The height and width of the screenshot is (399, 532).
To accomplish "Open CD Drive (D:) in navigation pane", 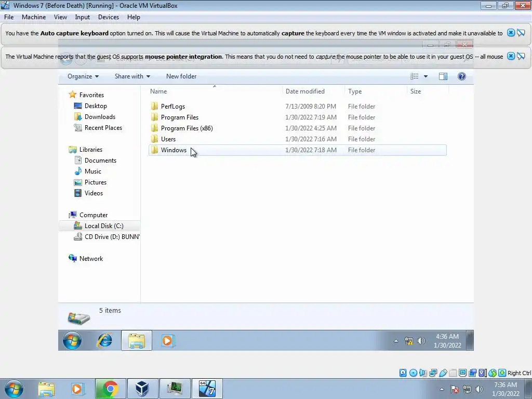I will [x=107, y=237].
